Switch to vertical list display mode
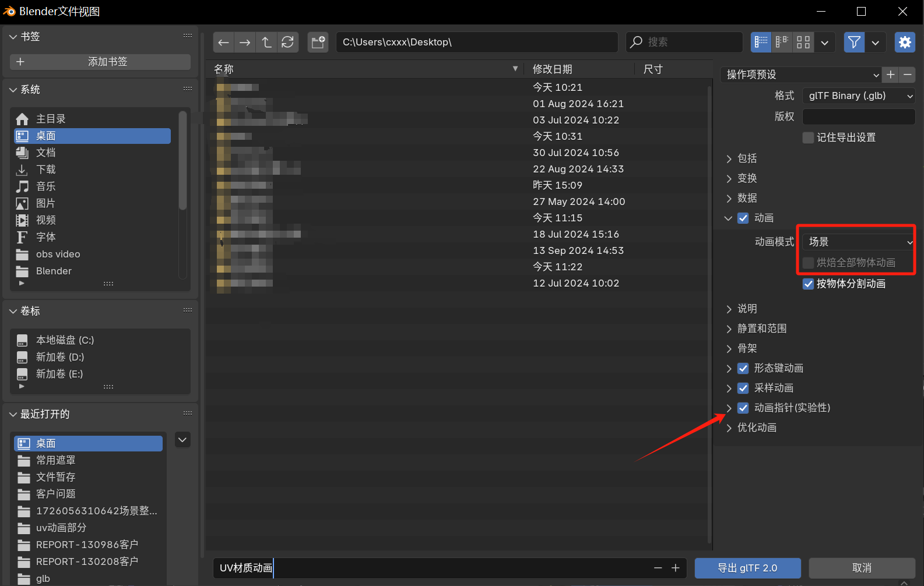This screenshot has width=924, height=586. (x=761, y=42)
